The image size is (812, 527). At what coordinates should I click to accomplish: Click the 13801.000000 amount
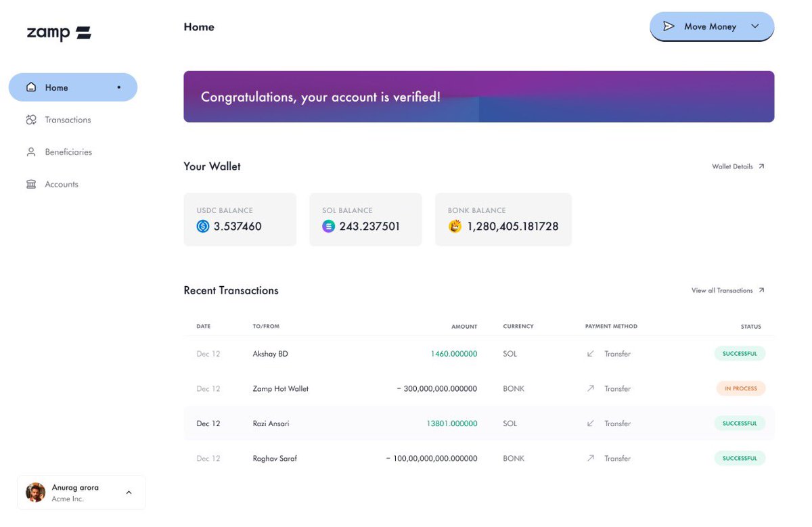[x=452, y=423]
